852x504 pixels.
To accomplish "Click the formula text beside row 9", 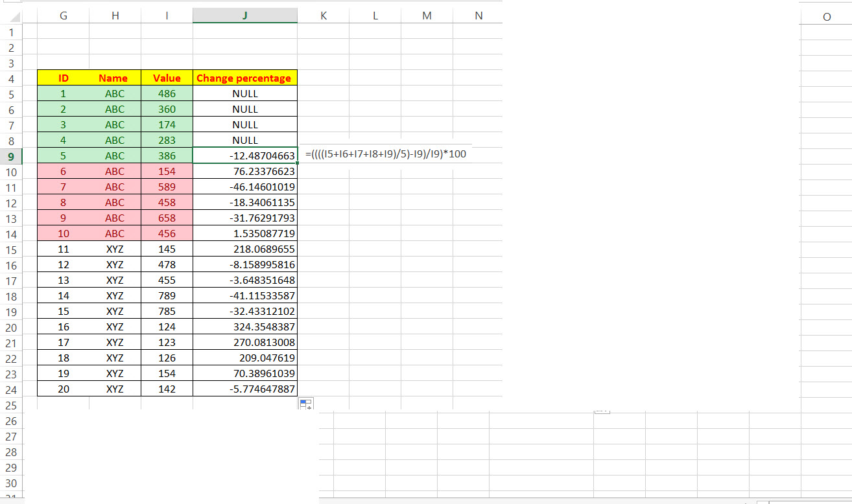I will pos(385,154).
